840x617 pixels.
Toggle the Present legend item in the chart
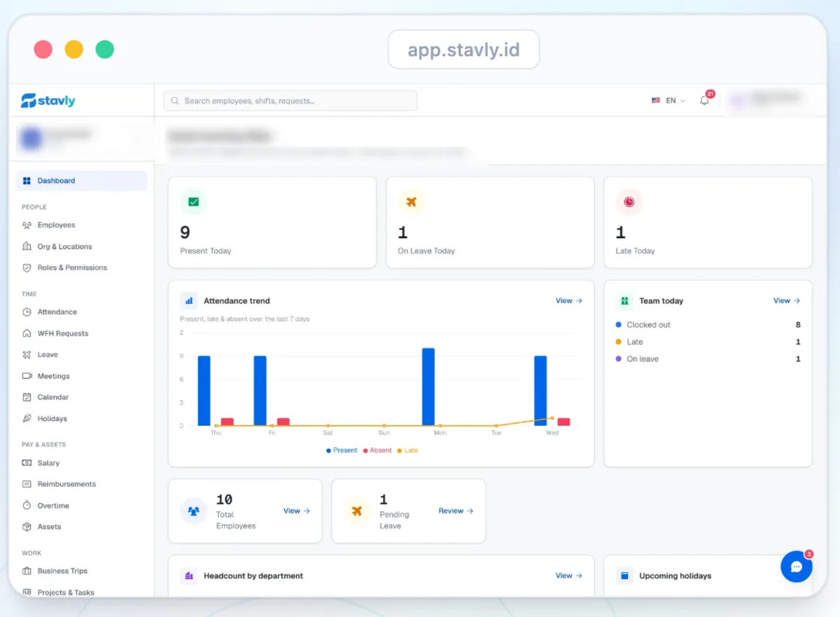coord(342,450)
